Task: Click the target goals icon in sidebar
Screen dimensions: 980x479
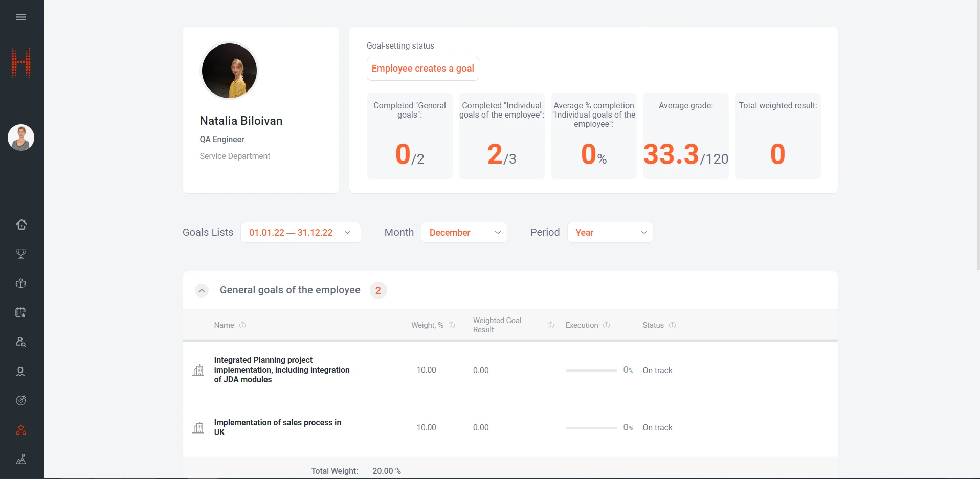Action: 21,400
